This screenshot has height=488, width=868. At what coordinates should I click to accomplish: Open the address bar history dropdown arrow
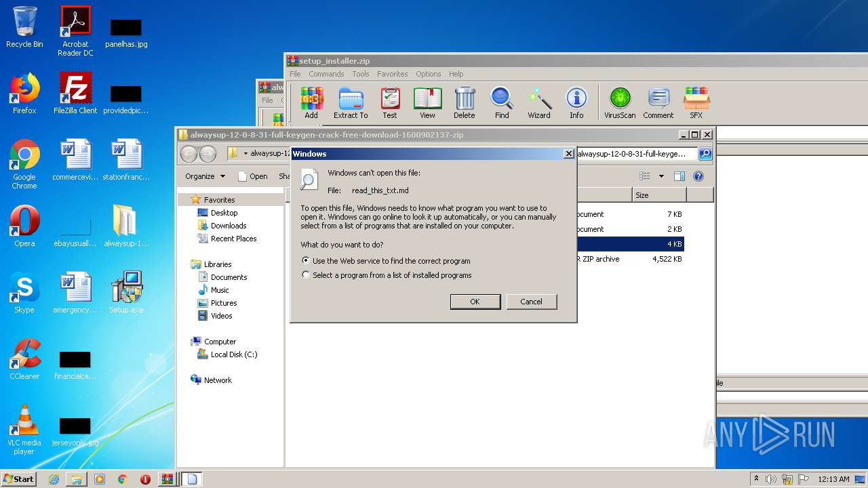(245, 154)
